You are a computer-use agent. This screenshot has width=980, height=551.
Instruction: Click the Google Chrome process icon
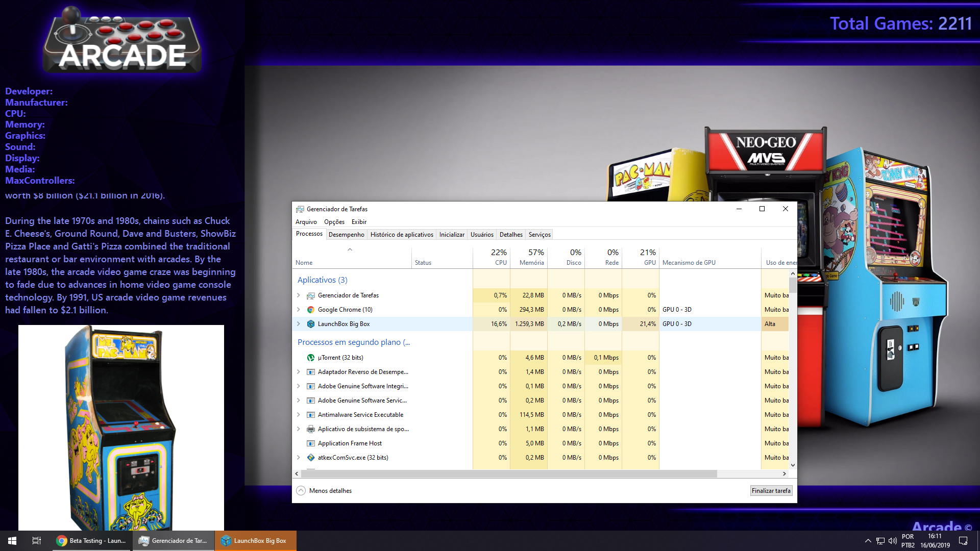(310, 310)
